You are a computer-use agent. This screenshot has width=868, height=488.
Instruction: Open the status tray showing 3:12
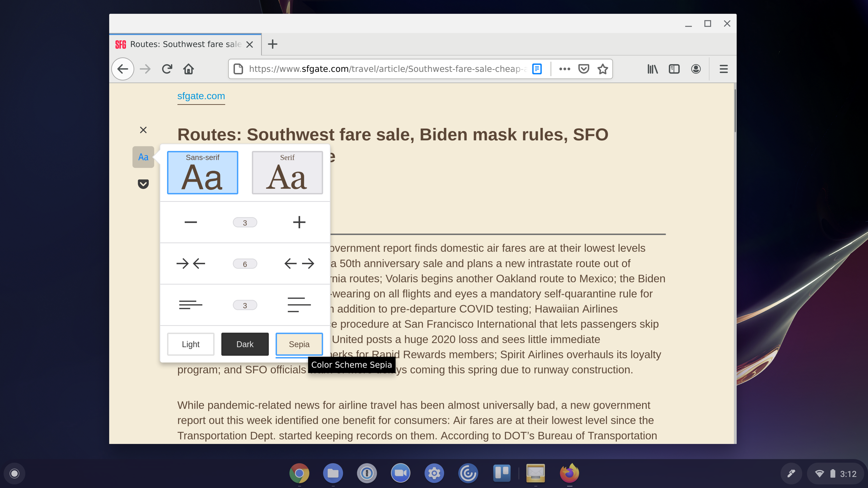(836, 474)
